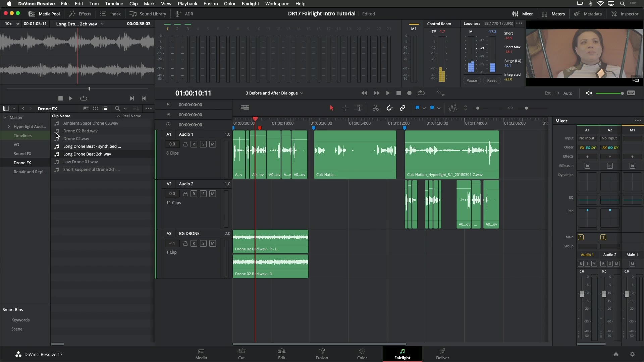This screenshot has width=644, height=362.
Task: Pause the loudness meter
Action: (472, 80)
